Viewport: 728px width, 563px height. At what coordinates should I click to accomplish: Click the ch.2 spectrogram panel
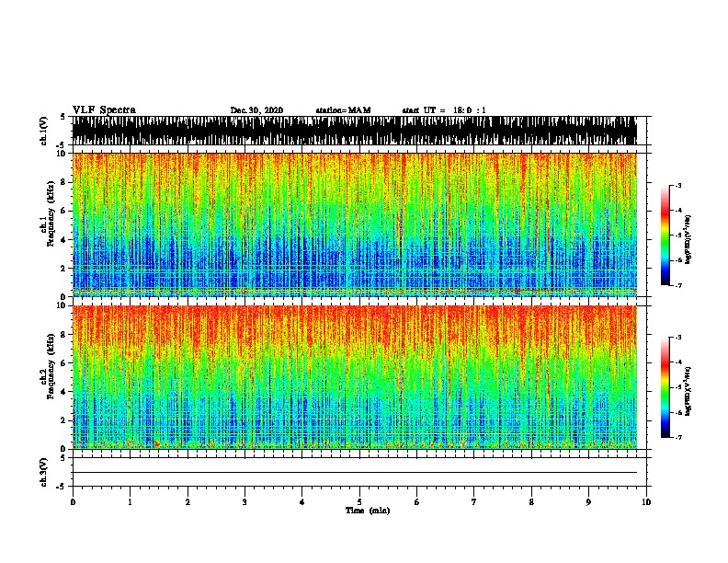[x=354, y=377]
